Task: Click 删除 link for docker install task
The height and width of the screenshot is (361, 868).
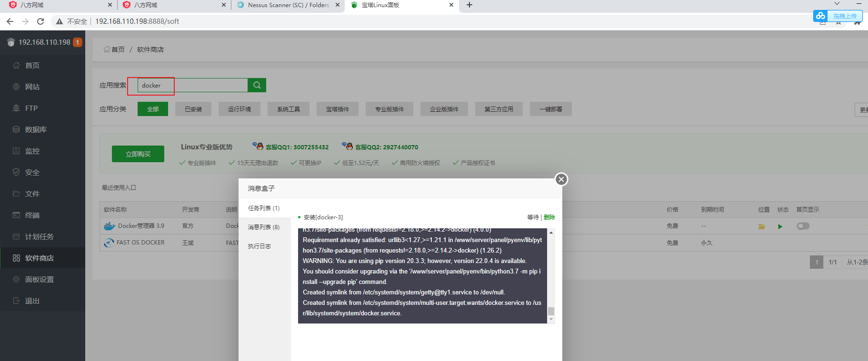Action: [x=549, y=217]
